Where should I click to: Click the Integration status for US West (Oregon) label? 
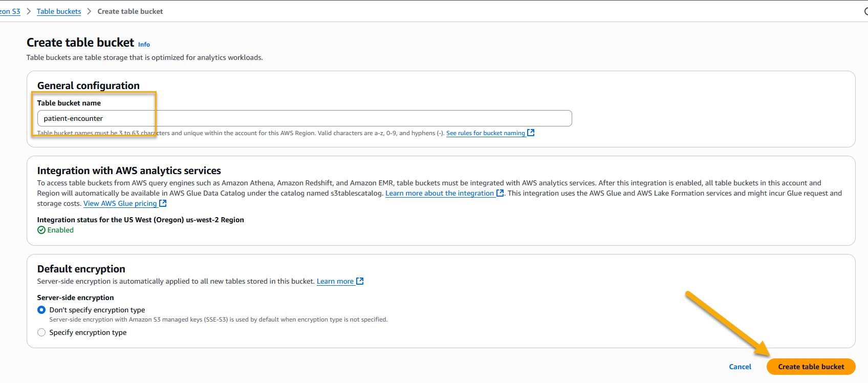(x=141, y=220)
